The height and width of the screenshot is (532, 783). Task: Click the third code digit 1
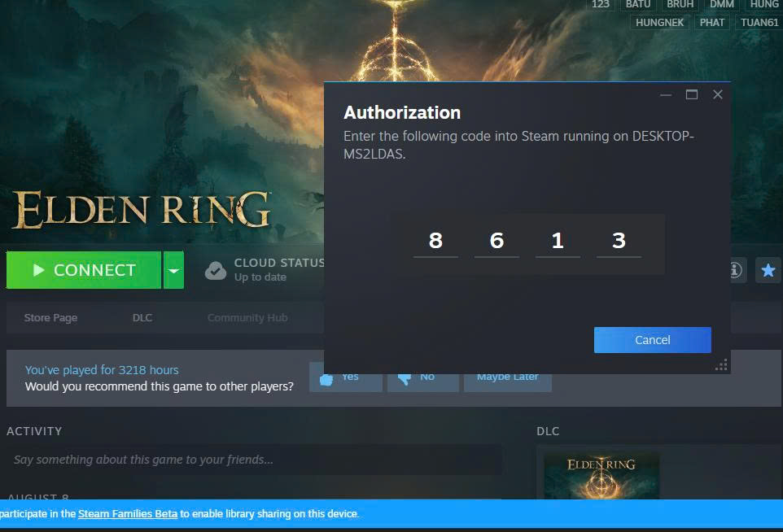coord(558,241)
